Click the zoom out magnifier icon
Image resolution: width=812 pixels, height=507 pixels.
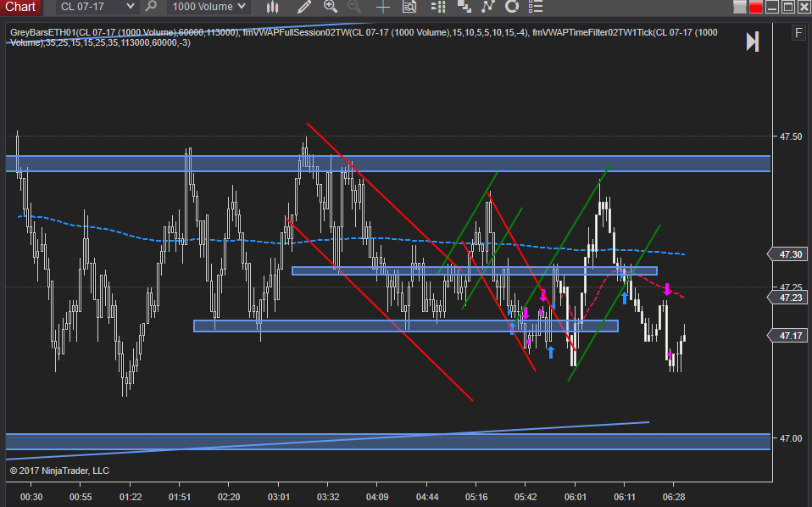[354, 7]
